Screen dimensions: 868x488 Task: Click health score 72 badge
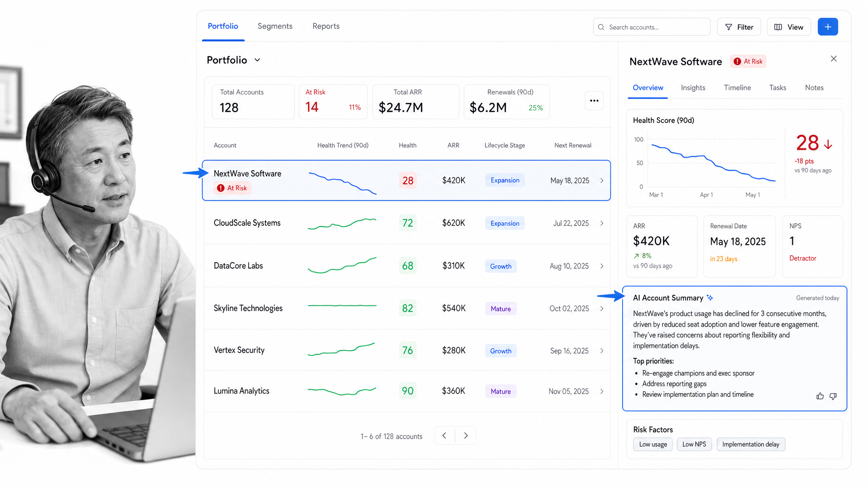pyautogui.click(x=407, y=223)
